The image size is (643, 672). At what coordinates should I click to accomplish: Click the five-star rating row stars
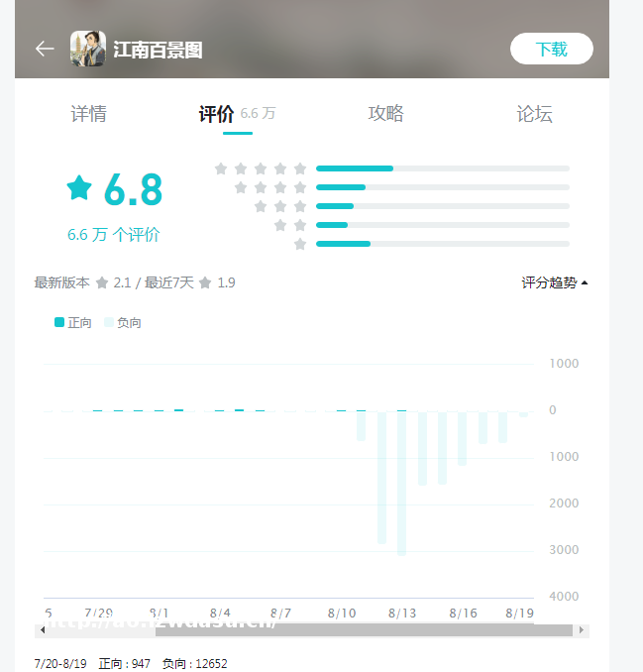261,168
